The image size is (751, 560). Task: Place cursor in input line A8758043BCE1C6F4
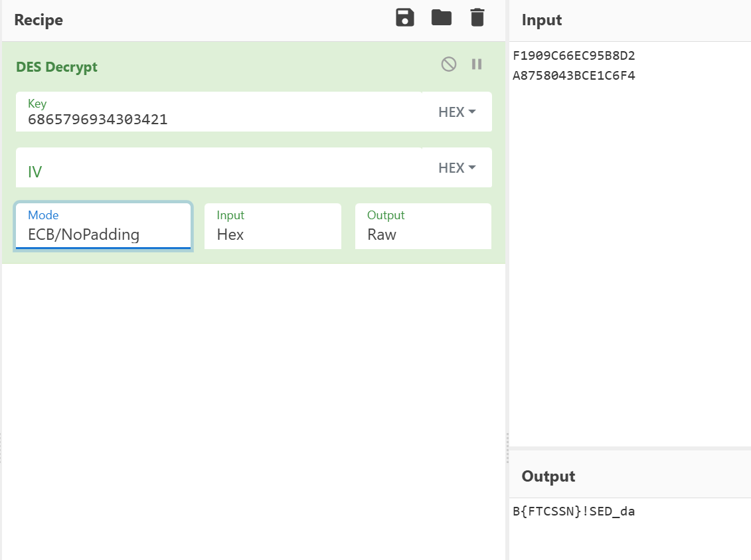tap(574, 76)
